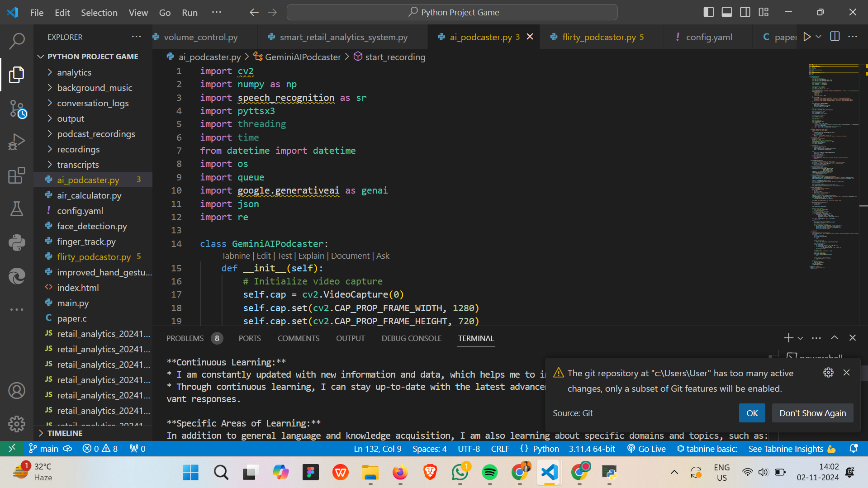Go forward with navigation arrow

[x=272, y=12]
